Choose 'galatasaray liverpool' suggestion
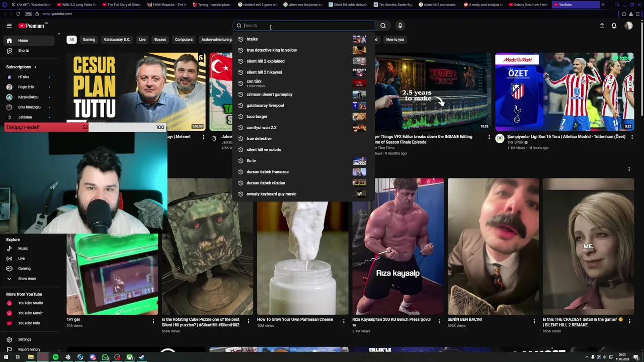644x362 pixels. 303,106
